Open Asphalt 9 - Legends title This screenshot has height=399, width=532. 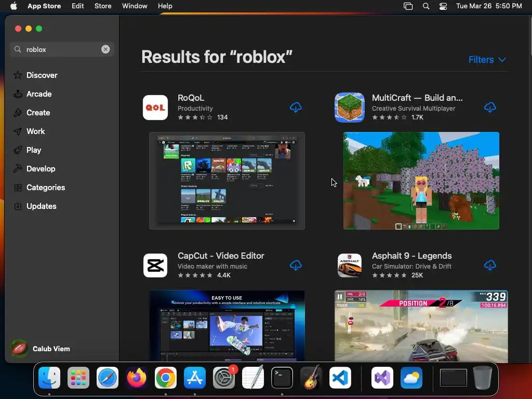coord(411,256)
